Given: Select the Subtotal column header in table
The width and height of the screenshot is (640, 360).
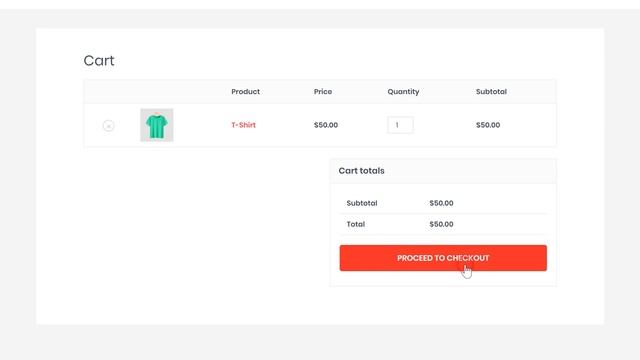Looking at the screenshot, I should tap(491, 91).
